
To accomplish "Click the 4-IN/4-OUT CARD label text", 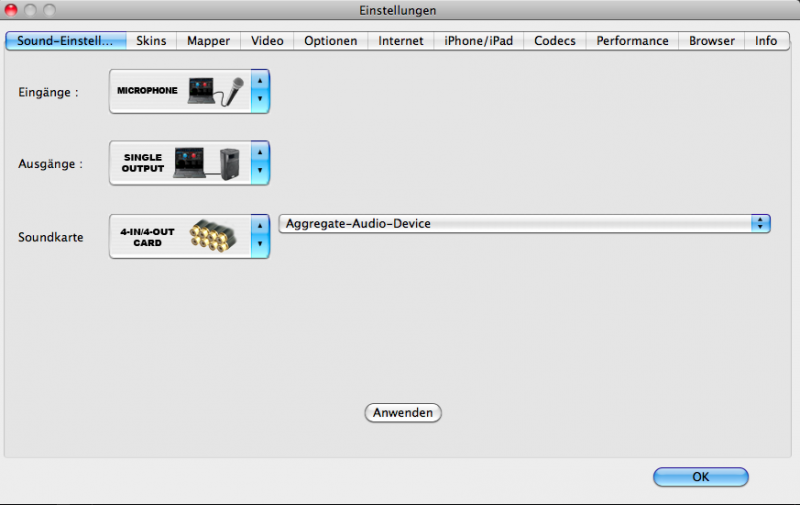I will pos(147,237).
